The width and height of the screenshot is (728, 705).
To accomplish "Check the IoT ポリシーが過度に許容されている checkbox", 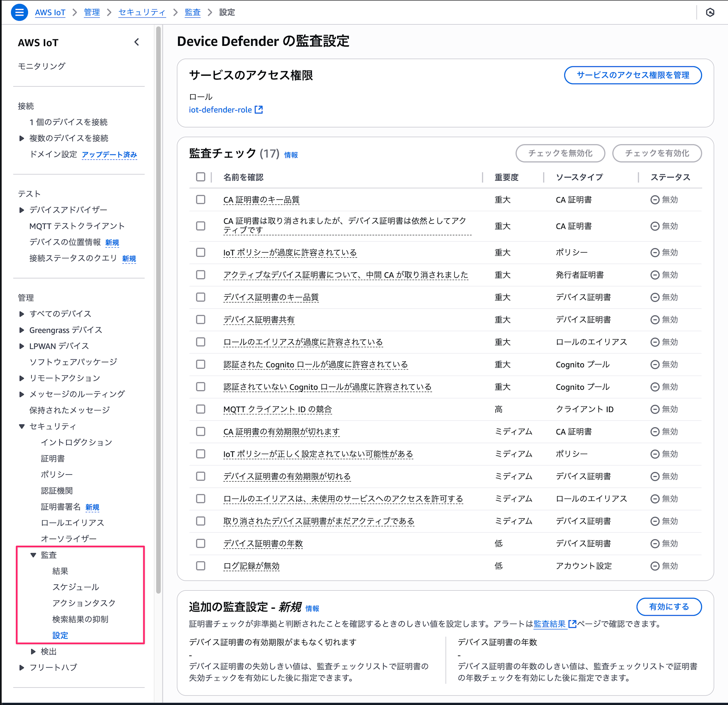I will 201,252.
